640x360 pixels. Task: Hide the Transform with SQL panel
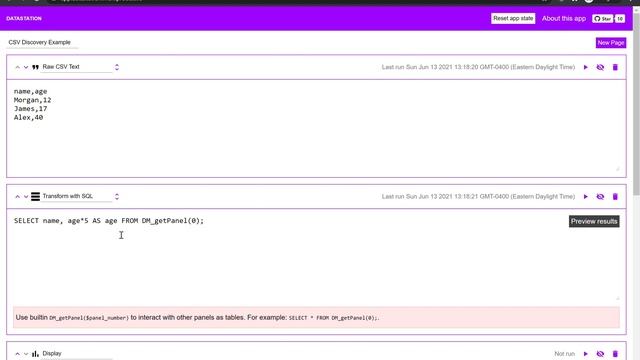pyautogui.click(x=600, y=197)
